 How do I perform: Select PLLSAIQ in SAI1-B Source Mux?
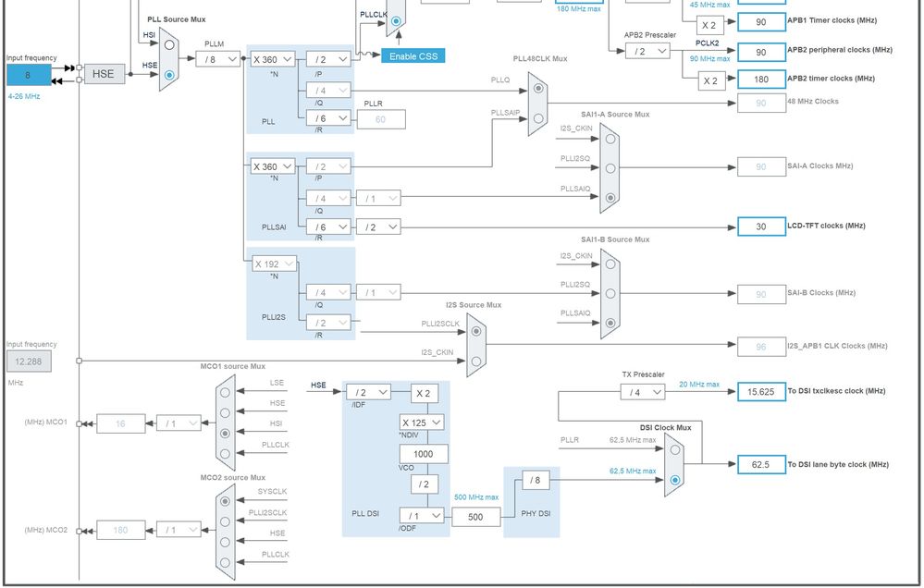pyautogui.click(x=610, y=323)
